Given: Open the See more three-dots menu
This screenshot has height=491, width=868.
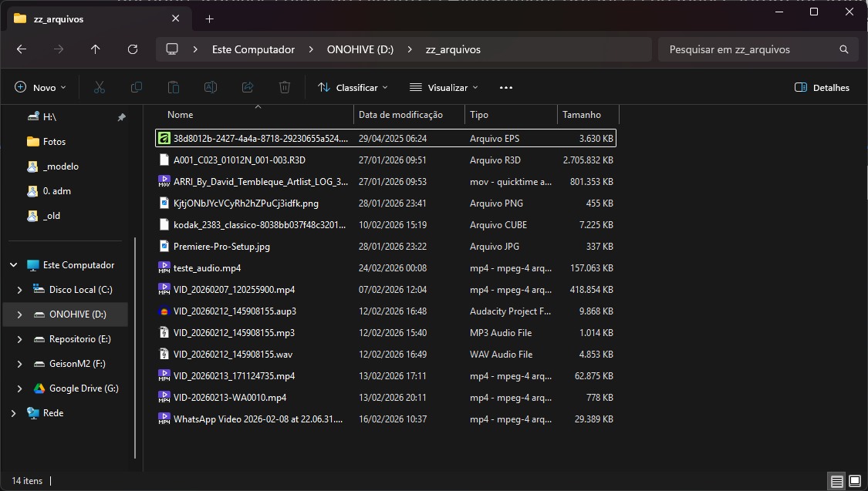Looking at the screenshot, I should click(506, 88).
